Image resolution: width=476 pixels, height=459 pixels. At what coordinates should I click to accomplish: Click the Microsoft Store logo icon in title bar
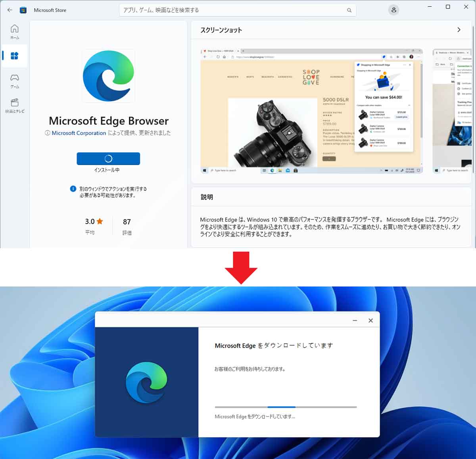pos(23,10)
